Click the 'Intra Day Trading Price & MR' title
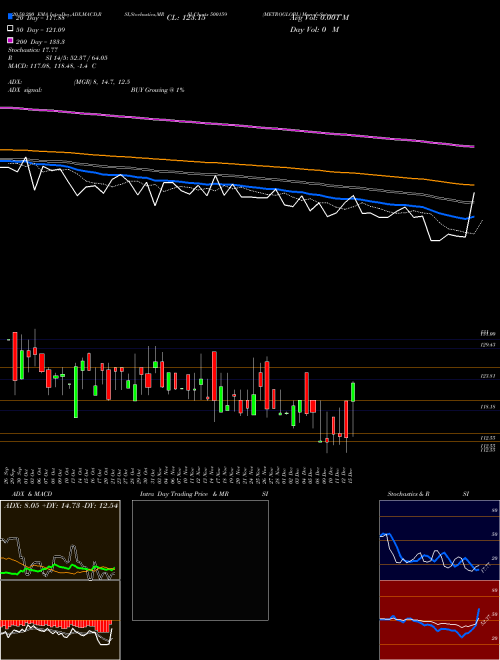This screenshot has height=660, width=500. pyautogui.click(x=184, y=494)
